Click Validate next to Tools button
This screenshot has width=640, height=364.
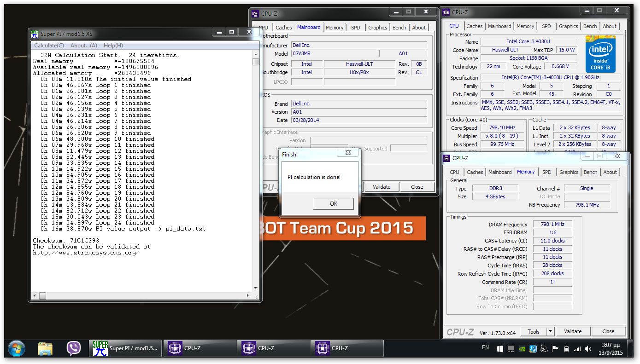(x=573, y=331)
